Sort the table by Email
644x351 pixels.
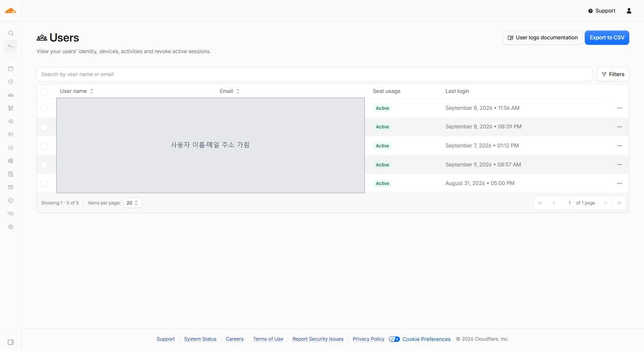click(230, 91)
